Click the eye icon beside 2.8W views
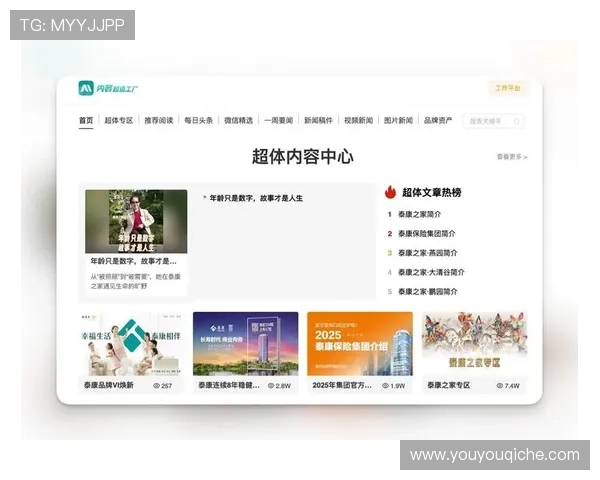This screenshot has height=480, width=600. (271, 386)
